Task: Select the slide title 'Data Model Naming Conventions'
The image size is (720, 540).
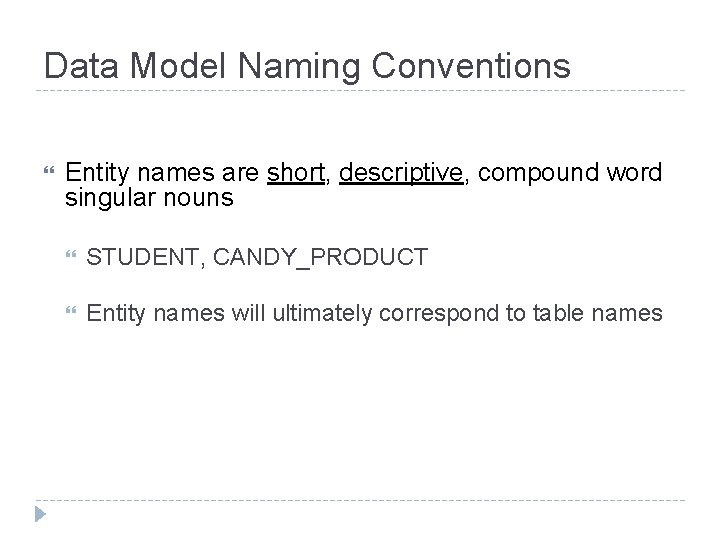Action: [x=307, y=67]
